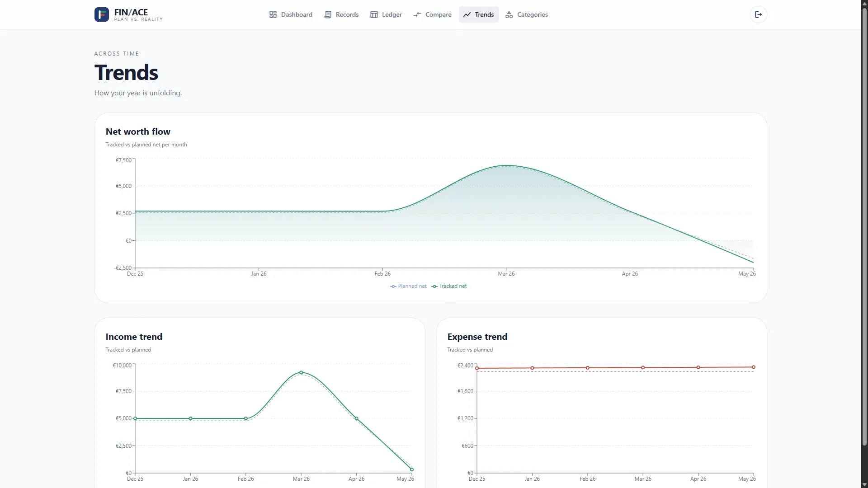Click "How your year is unfolding." text
This screenshot has width=868, height=488.
(x=138, y=93)
